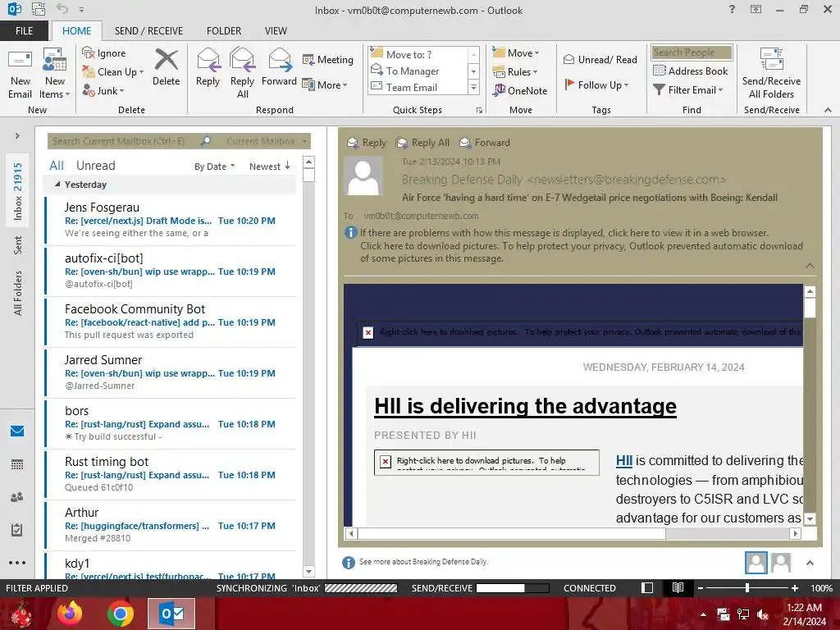Viewport: 840px width, 630px height.
Task: Click the Search People field
Action: 692,52
